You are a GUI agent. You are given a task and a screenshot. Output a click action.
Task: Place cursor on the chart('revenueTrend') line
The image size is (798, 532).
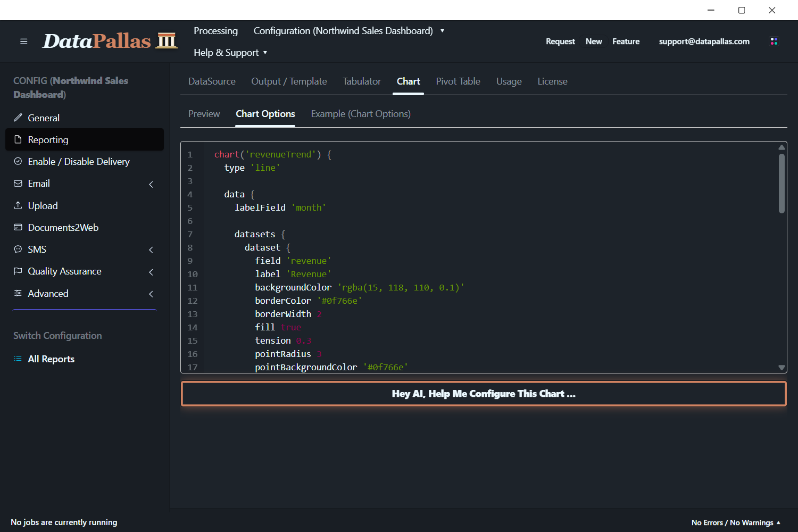[273, 154]
